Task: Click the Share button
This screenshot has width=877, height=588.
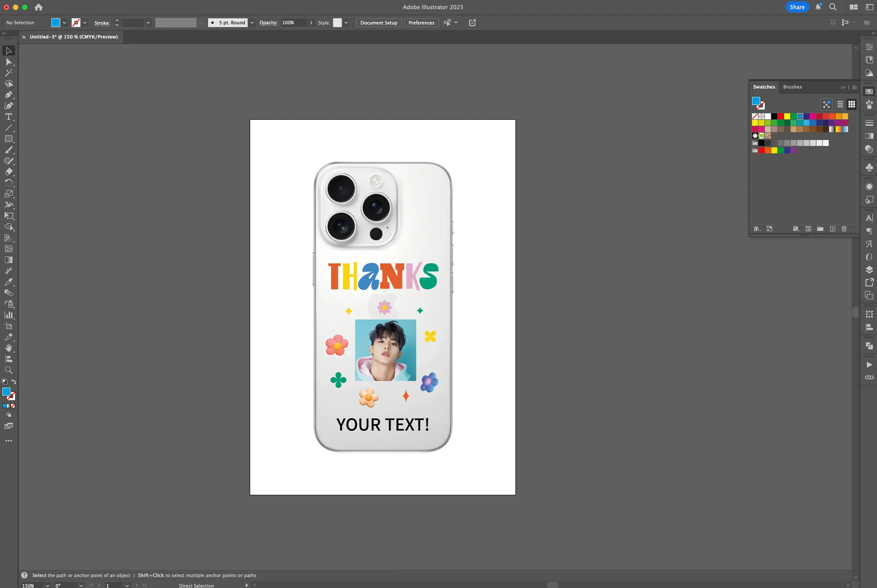Action: pos(796,7)
